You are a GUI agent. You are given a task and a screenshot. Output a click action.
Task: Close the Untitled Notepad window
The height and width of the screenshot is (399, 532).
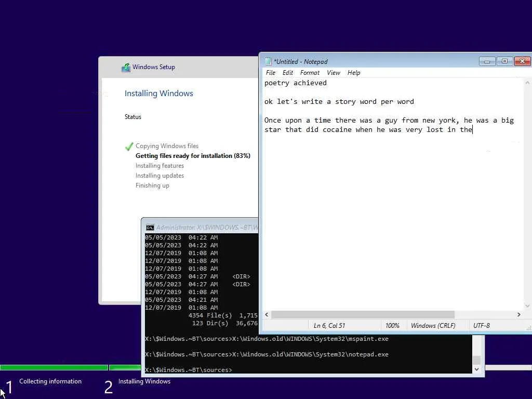click(523, 61)
